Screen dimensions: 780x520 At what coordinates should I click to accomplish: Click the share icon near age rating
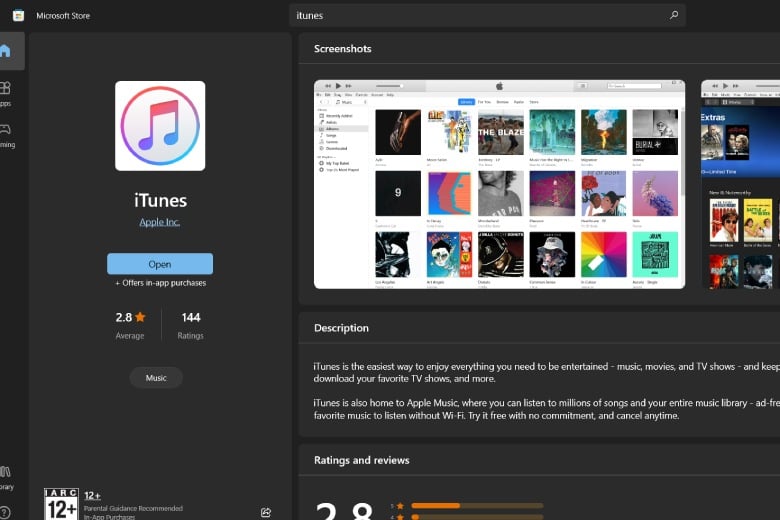pos(266,512)
